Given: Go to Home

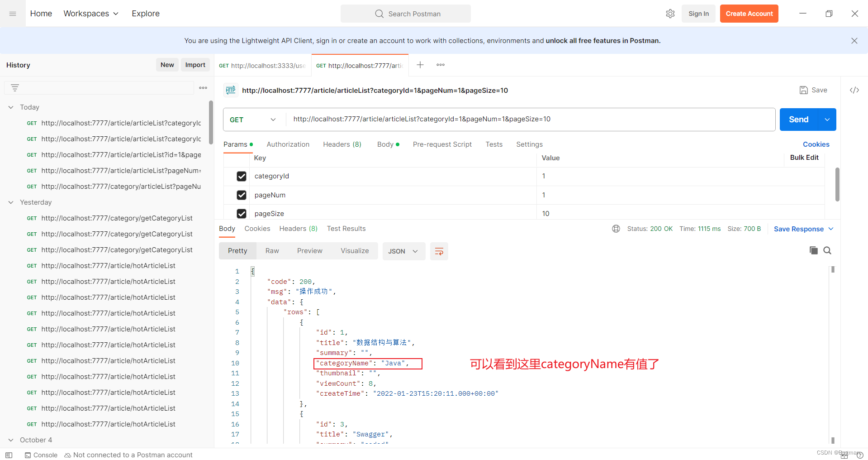Looking at the screenshot, I should coord(41,14).
